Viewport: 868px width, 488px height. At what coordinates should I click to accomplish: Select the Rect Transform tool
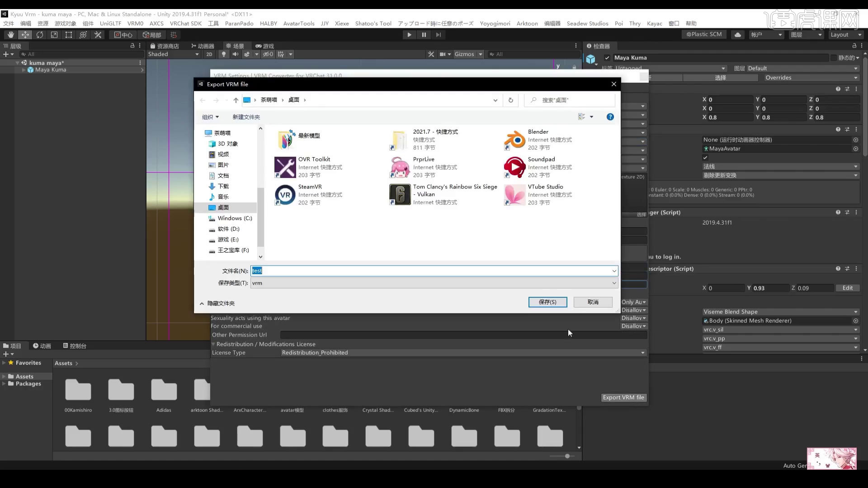click(x=68, y=34)
